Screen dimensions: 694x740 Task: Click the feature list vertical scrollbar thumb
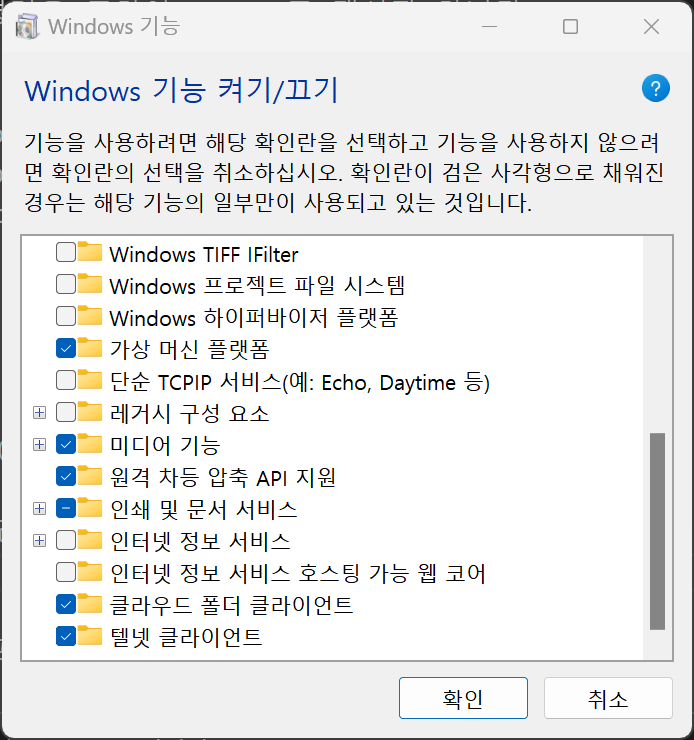[x=657, y=530]
